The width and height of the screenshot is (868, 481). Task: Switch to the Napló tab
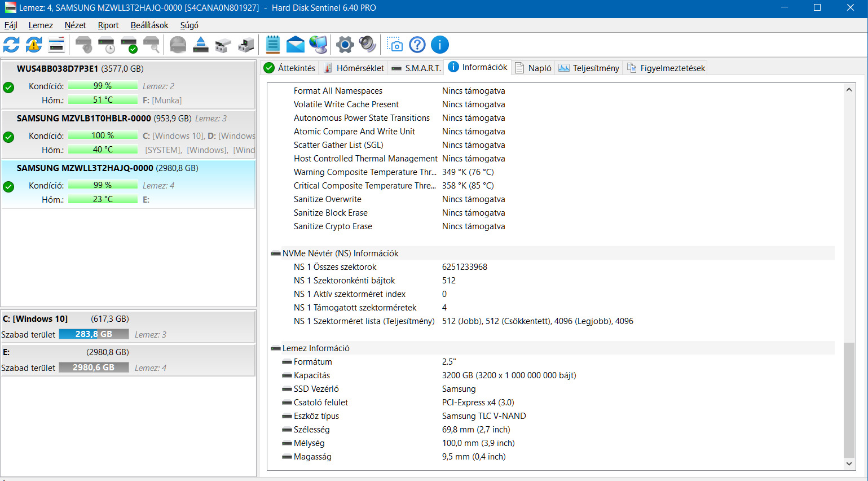[x=533, y=68]
